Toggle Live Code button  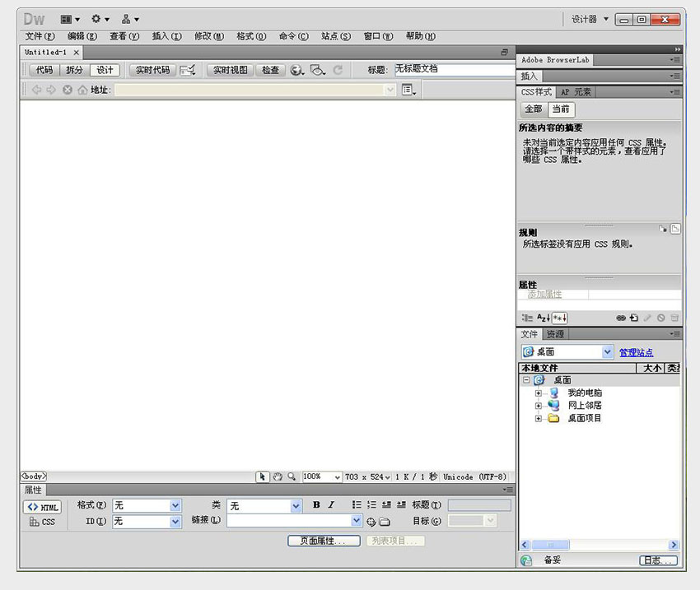pos(152,70)
